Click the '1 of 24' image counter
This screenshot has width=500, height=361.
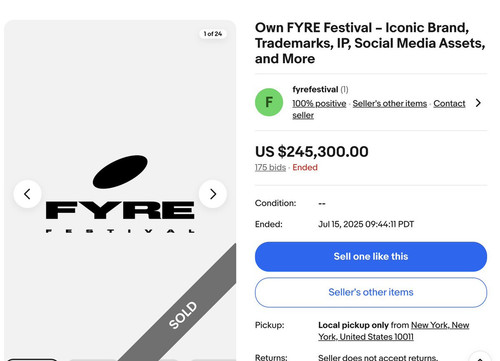tap(213, 34)
